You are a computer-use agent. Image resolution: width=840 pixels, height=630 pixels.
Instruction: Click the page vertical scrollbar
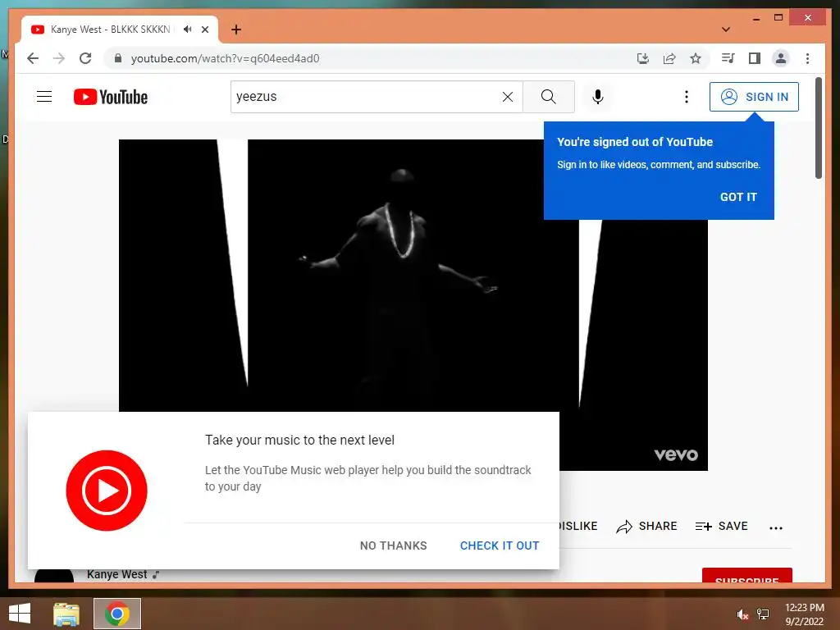click(x=818, y=129)
